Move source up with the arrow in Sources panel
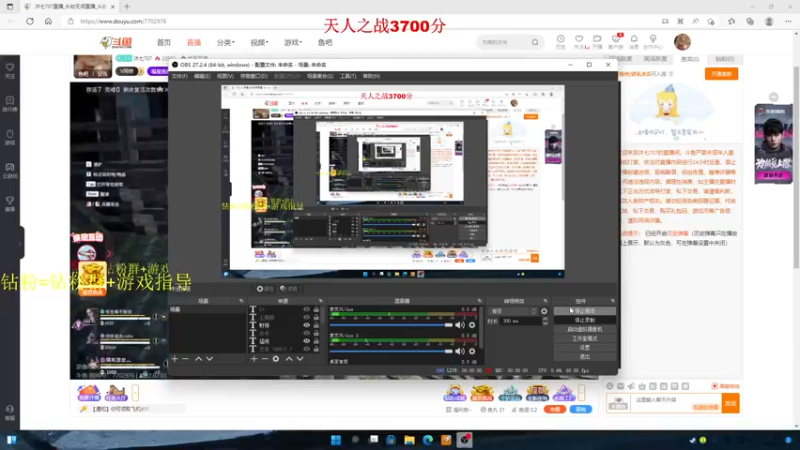The width and height of the screenshot is (800, 450). (289, 359)
